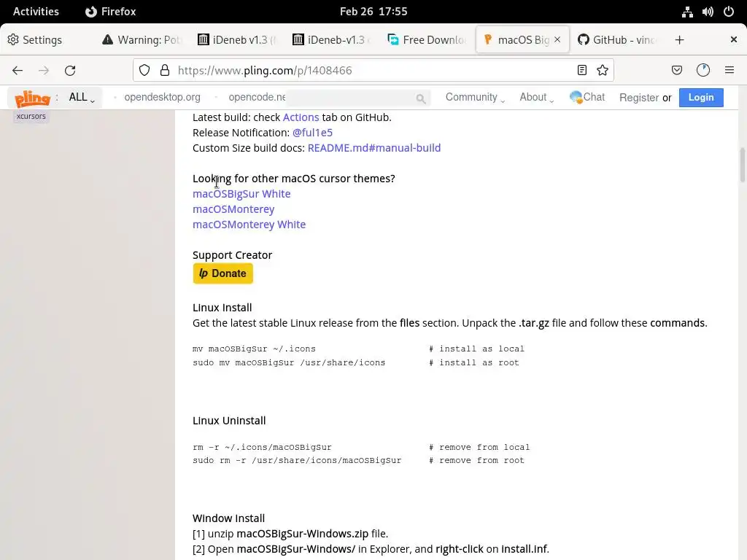Click the 'Linux Install' heading
This screenshot has height=560, width=747.
222,308
